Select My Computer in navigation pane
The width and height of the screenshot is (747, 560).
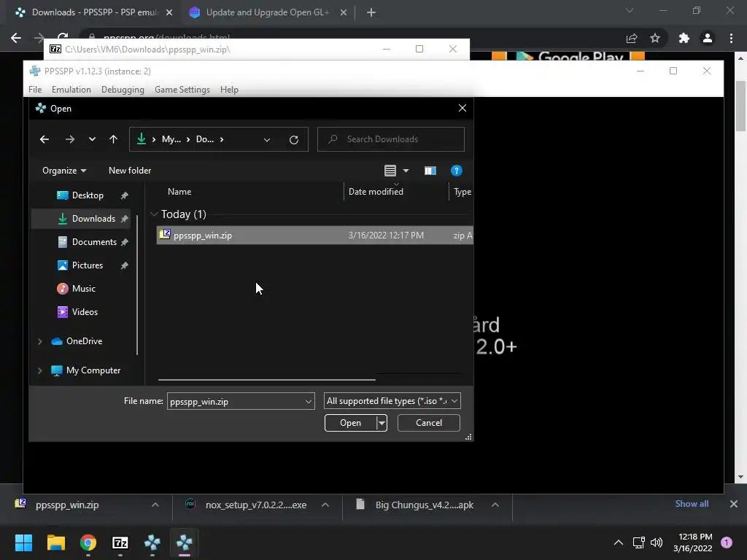(x=93, y=370)
